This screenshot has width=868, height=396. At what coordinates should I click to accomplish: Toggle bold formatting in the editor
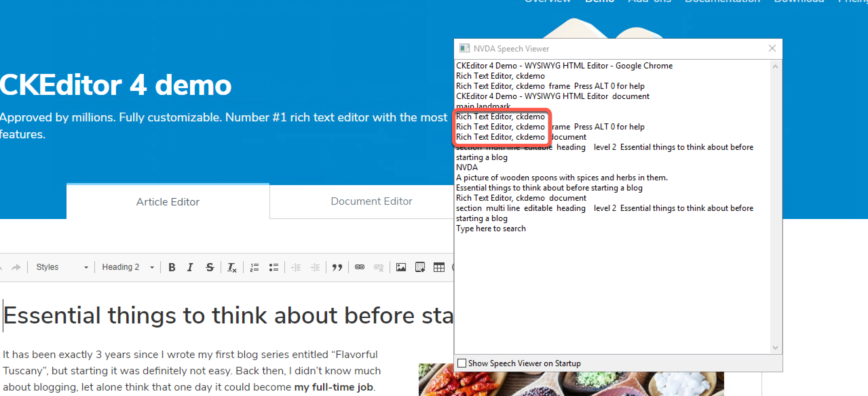pos(172,267)
